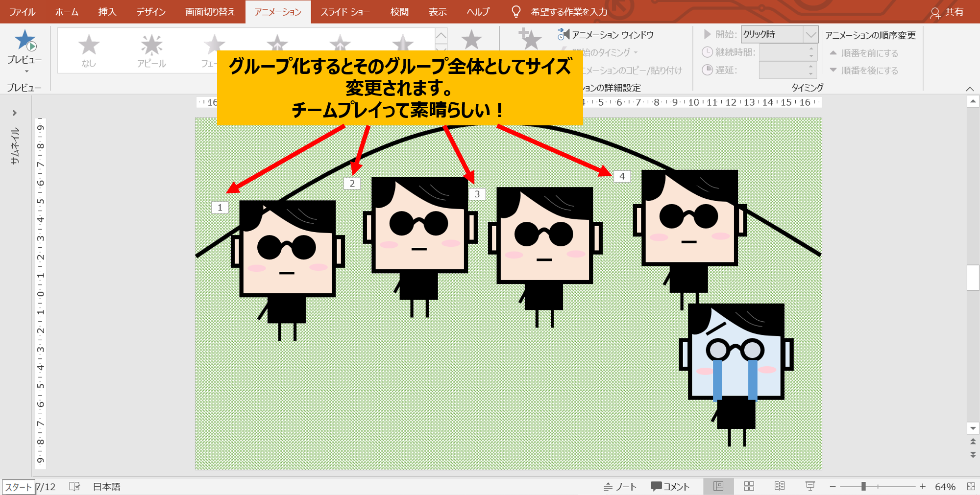Toggle the ノート notes pane
The image size is (980, 495).
click(x=620, y=486)
